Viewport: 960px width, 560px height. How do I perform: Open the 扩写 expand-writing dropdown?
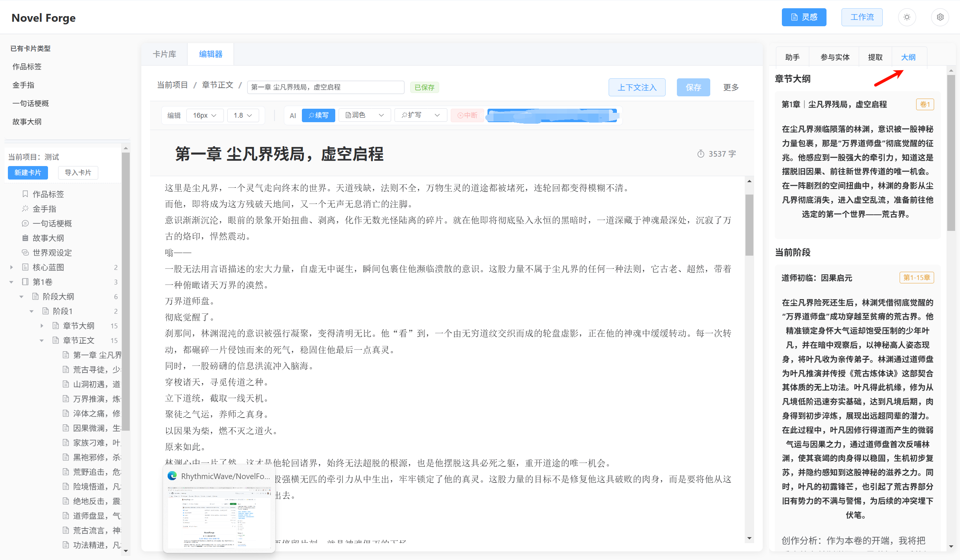click(421, 115)
